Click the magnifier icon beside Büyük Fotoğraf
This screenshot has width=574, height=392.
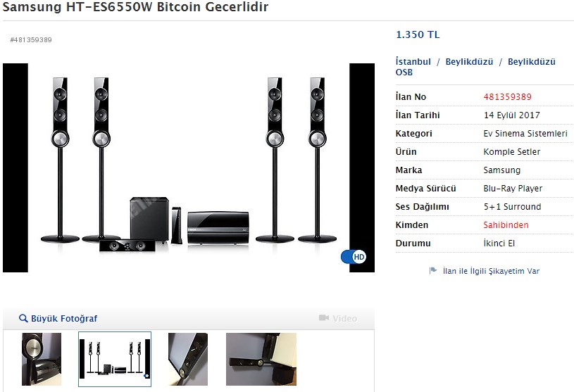[x=23, y=318]
